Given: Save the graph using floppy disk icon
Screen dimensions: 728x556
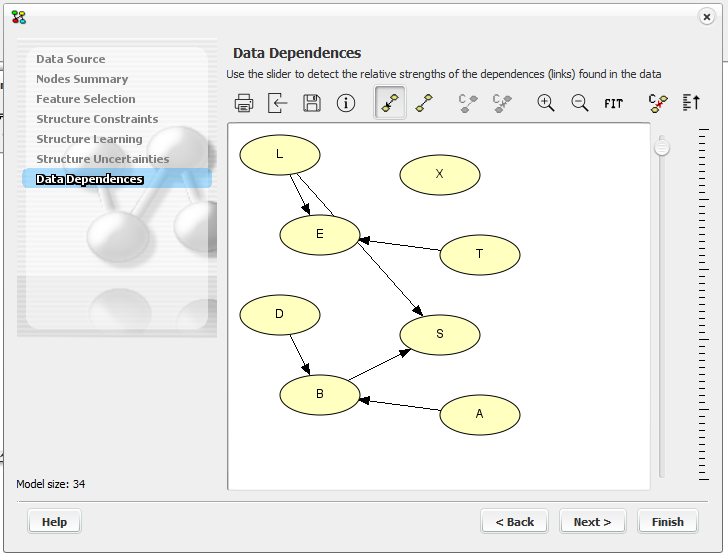Looking at the screenshot, I should [x=312, y=103].
